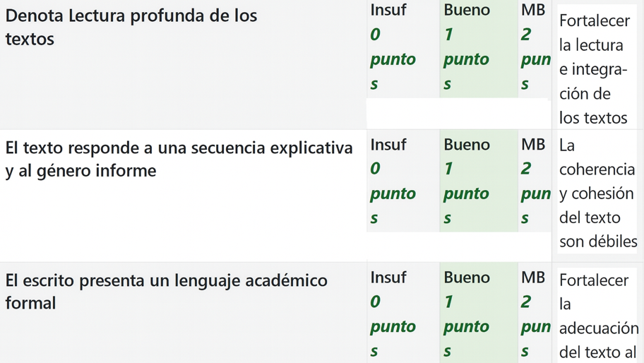Click the 'Denota Lectura profunda de los textos' criterion
Viewport: 644px width, 363px height.
pos(131,27)
